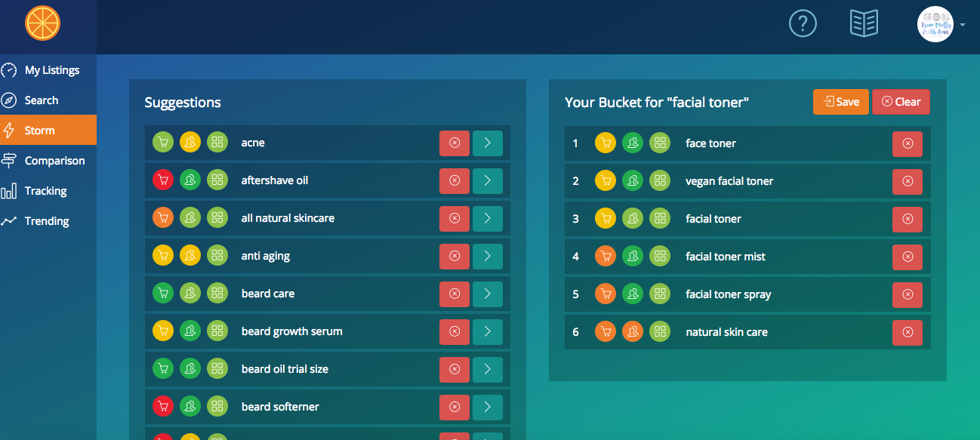Screen dimensions: 980x440
Task: Remove acne from the suggestions list
Action: coord(455,143)
